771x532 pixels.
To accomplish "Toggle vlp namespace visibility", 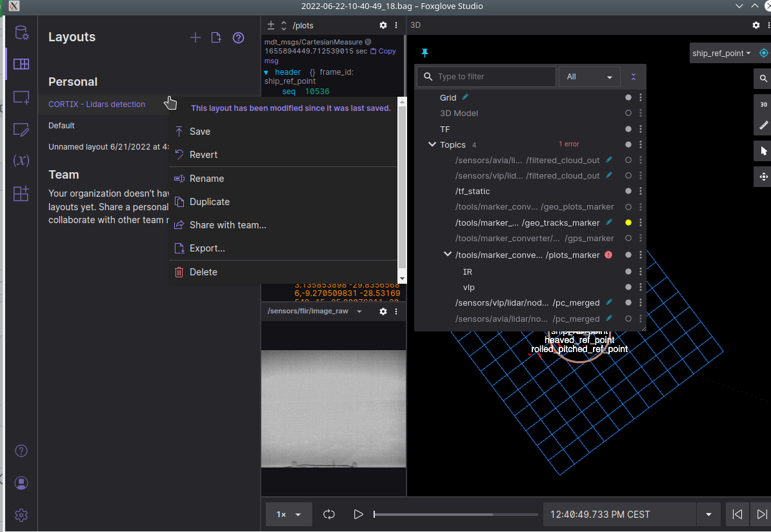I will [628, 287].
